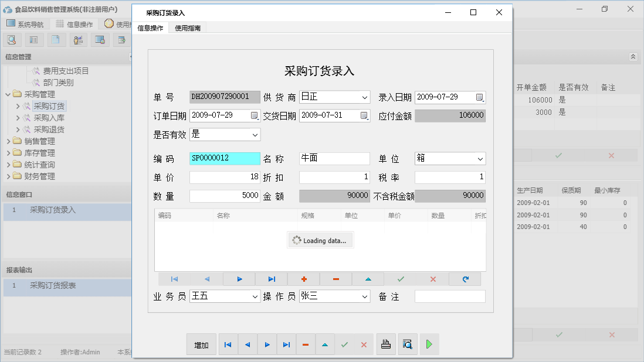Switch to the 系统导航 tab
Image resolution: width=644 pixels, height=362 pixels.
tap(31, 25)
